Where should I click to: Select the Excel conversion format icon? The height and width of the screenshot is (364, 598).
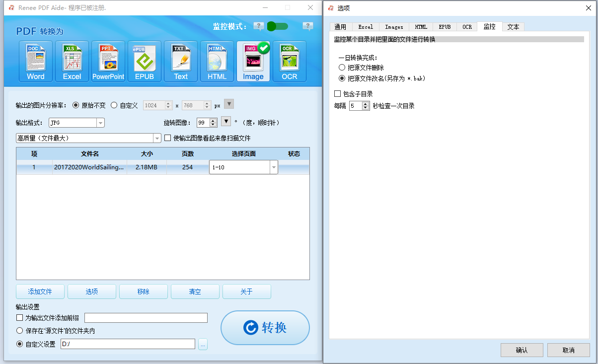pos(72,61)
